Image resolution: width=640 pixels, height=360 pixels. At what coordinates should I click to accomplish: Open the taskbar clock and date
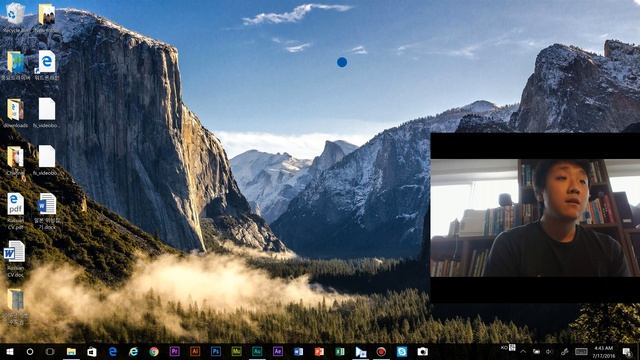click(x=604, y=352)
